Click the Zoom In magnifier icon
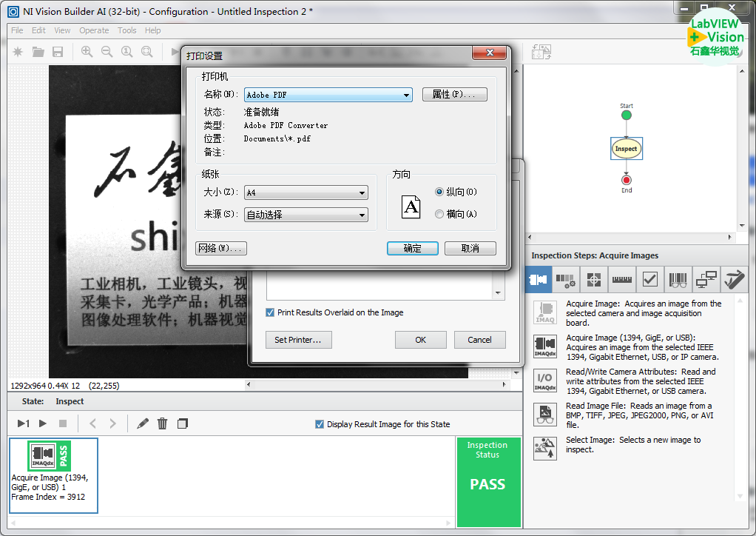756x536 pixels. click(87, 52)
